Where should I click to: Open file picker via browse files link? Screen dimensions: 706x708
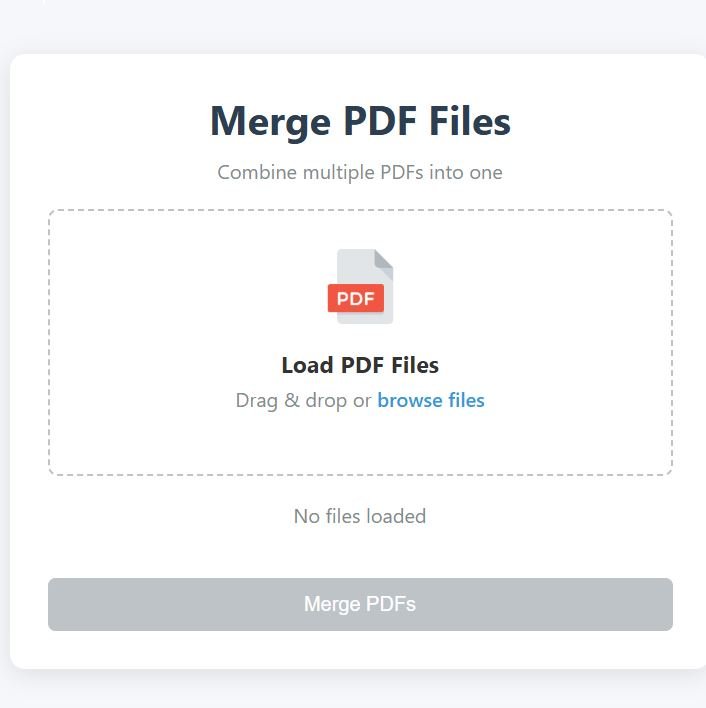431,400
